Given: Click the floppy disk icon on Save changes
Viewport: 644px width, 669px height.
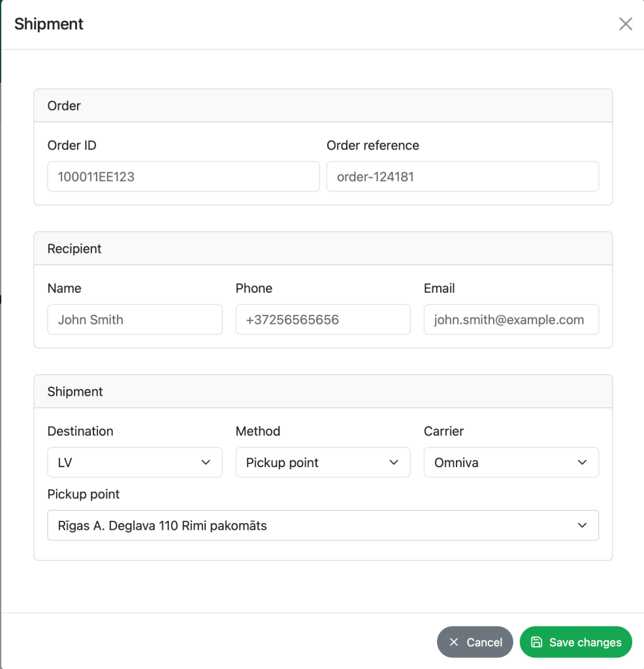Looking at the screenshot, I should coord(536,642).
